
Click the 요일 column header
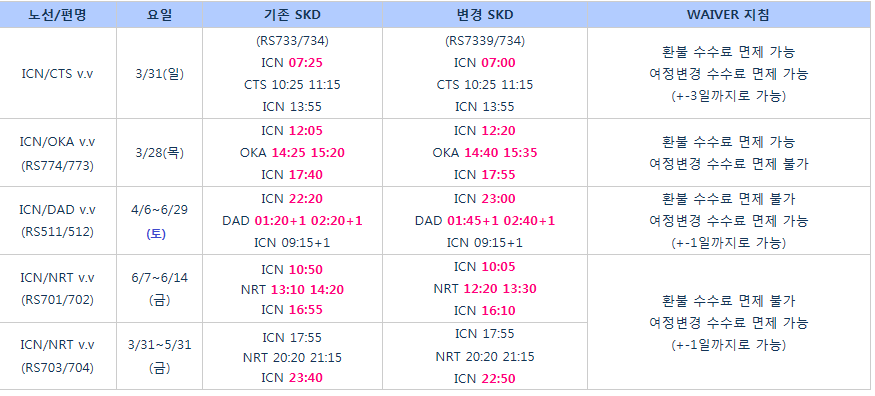[x=160, y=15]
